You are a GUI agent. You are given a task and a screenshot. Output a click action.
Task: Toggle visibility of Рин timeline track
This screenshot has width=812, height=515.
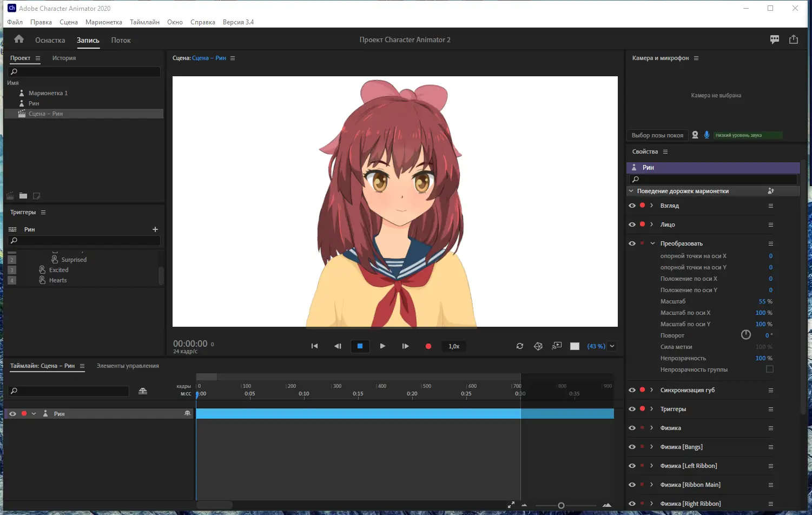(12, 414)
